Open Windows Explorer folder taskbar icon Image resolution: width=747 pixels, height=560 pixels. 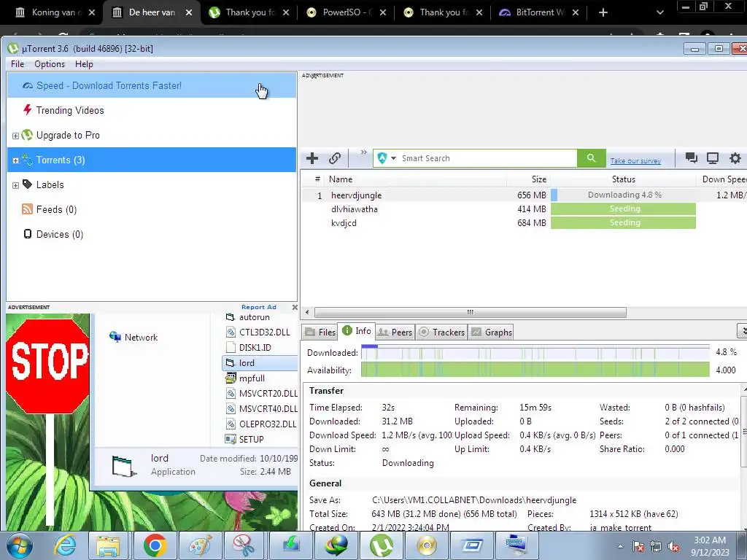click(x=108, y=545)
